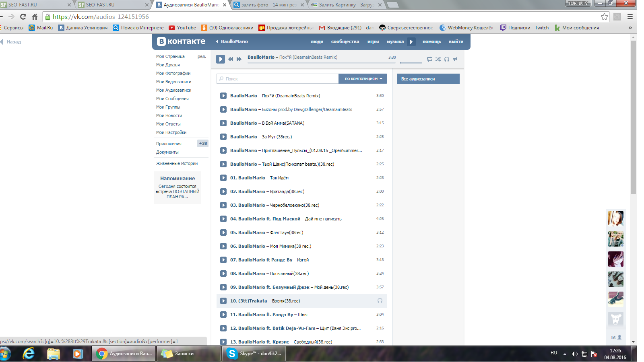Play 'Твой Шанс' track
This screenshot has width=644, height=362.
[x=223, y=164]
